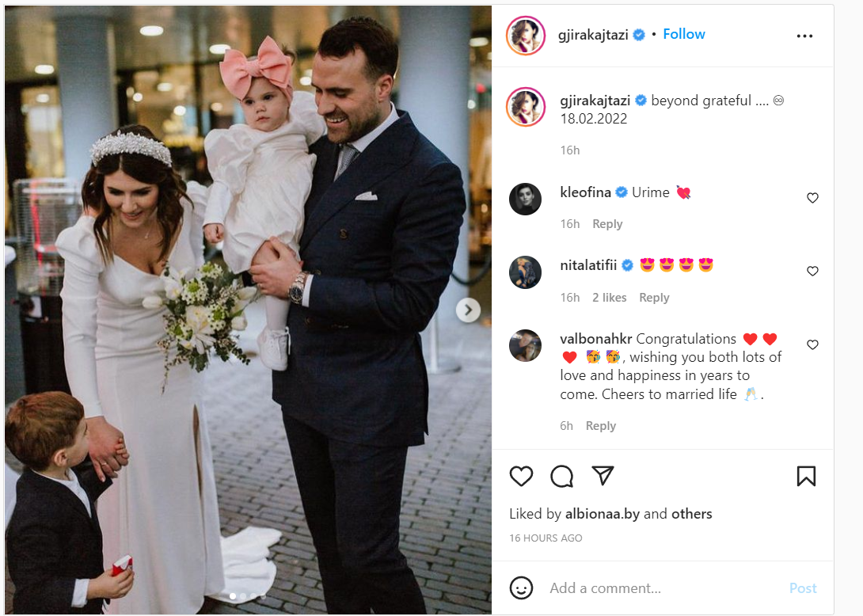863x616 pixels.
Task: Like valbonahkr's congratulations comment
Action: coord(812,344)
